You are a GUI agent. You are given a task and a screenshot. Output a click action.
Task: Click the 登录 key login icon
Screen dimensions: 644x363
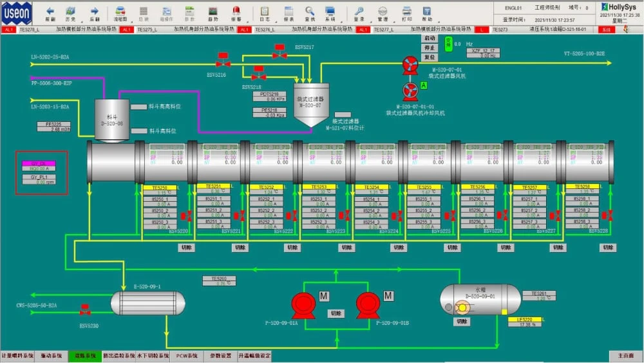click(x=359, y=11)
